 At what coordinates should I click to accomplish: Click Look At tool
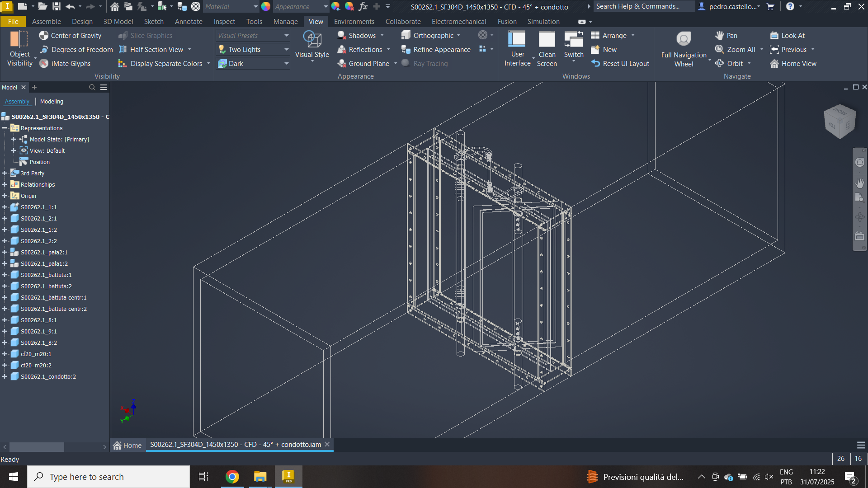787,35
